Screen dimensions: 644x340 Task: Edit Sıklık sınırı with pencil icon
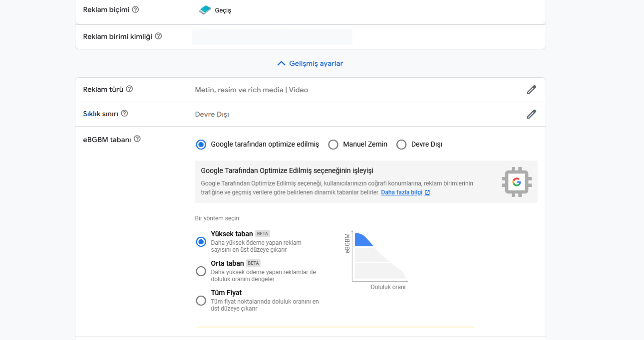[531, 114]
